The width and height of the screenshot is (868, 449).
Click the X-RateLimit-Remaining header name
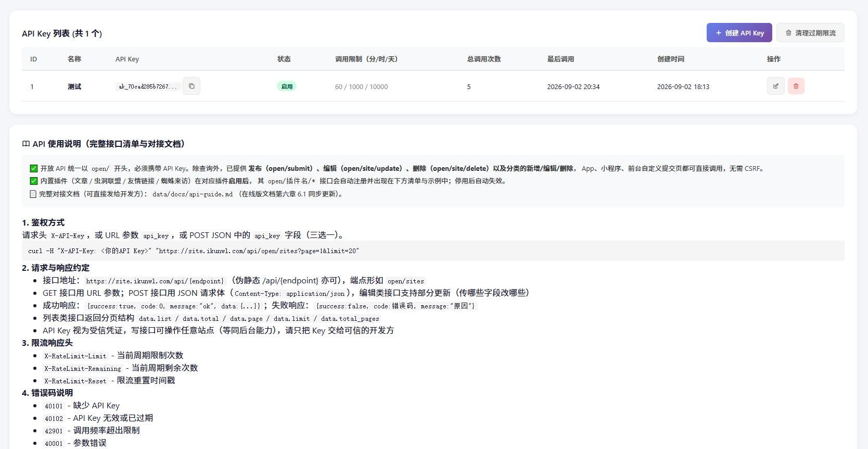tap(83, 368)
